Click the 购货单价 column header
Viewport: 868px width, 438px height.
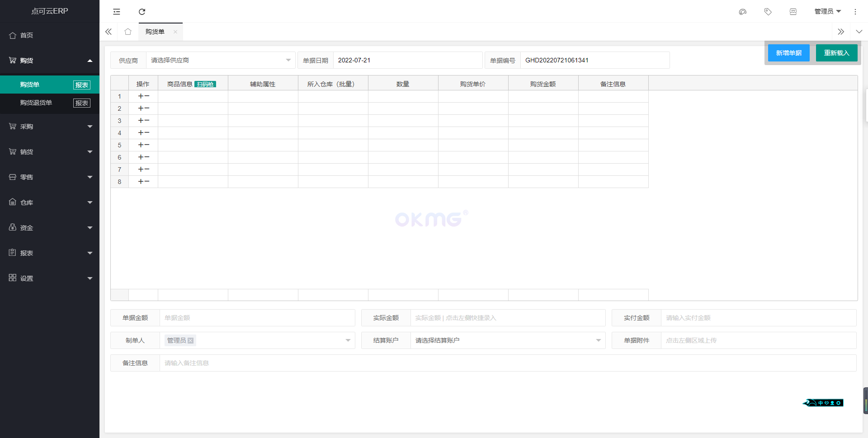[x=473, y=84]
